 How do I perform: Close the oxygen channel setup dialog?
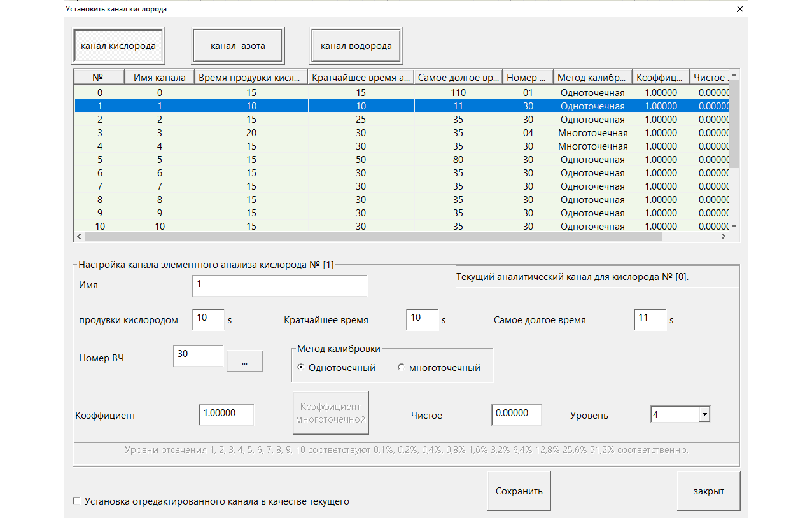click(x=739, y=10)
